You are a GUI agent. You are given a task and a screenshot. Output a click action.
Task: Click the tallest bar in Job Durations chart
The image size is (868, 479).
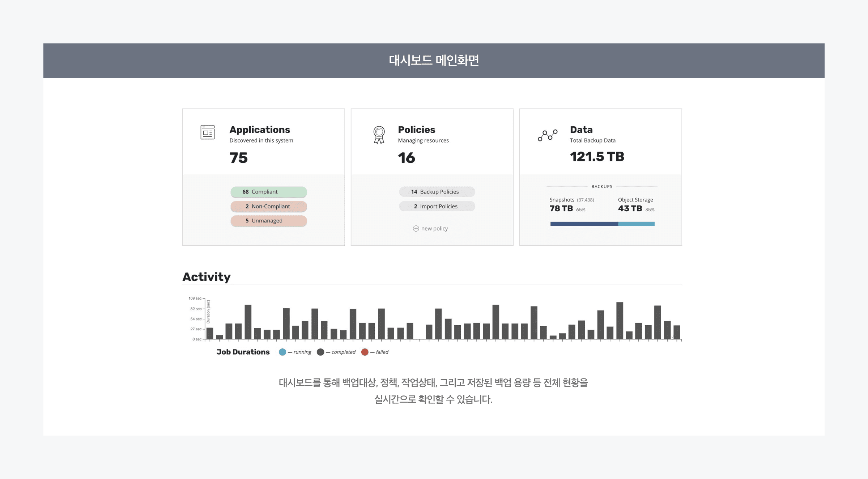(620, 321)
